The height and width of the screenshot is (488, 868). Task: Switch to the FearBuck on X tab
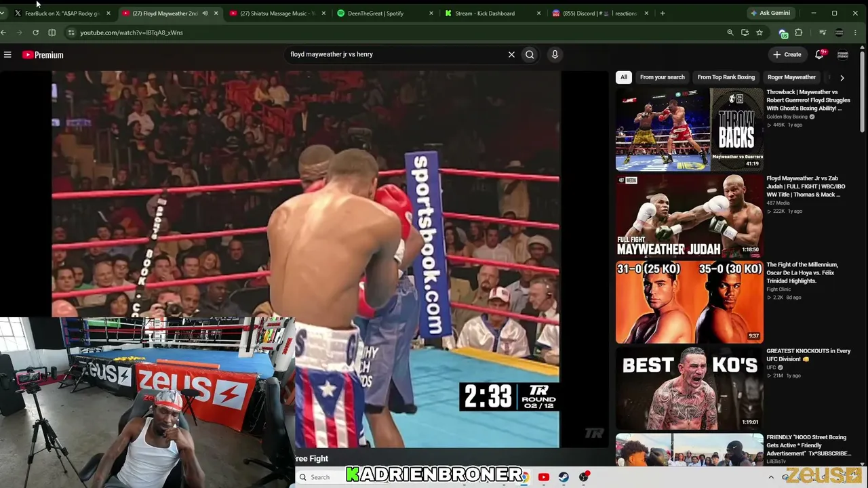[x=62, y=13]
